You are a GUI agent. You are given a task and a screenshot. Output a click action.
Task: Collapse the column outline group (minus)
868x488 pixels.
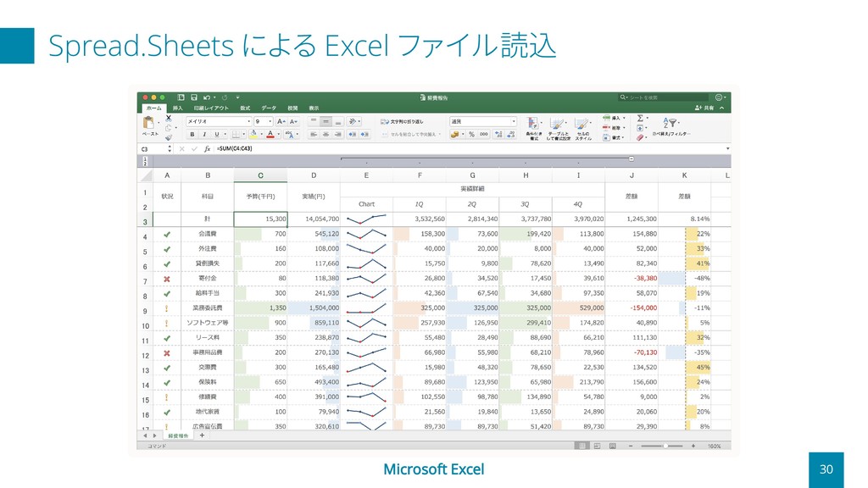(631, 158)
